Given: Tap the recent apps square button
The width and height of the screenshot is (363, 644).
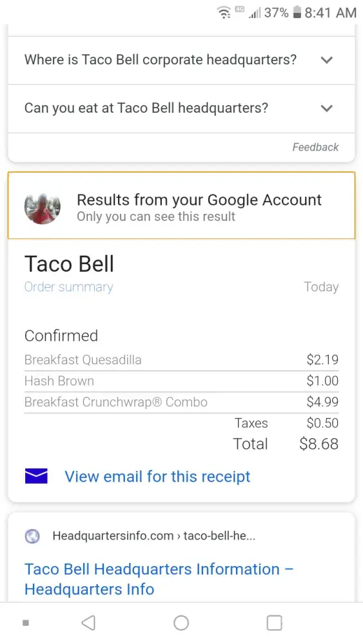Looking at the screenshot, I should (274, 623).
